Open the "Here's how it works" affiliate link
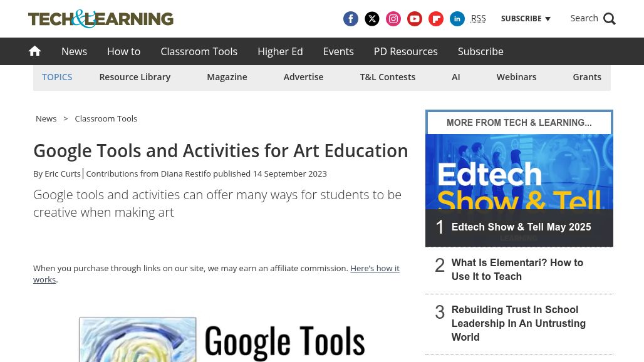This screenshot has height=362, width=644. pyautogui.click(x=217, y=274)
